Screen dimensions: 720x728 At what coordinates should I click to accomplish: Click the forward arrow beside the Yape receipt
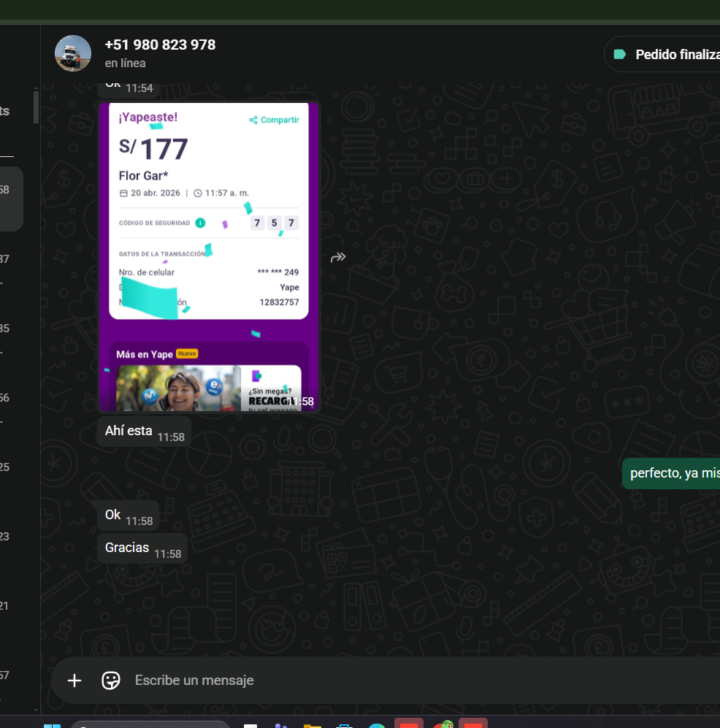coord(338,257)
